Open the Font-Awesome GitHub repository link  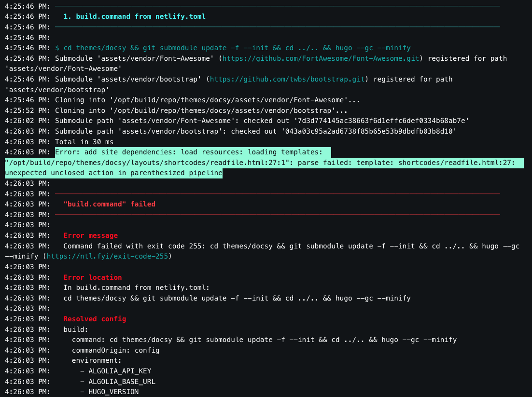point(321,58)
